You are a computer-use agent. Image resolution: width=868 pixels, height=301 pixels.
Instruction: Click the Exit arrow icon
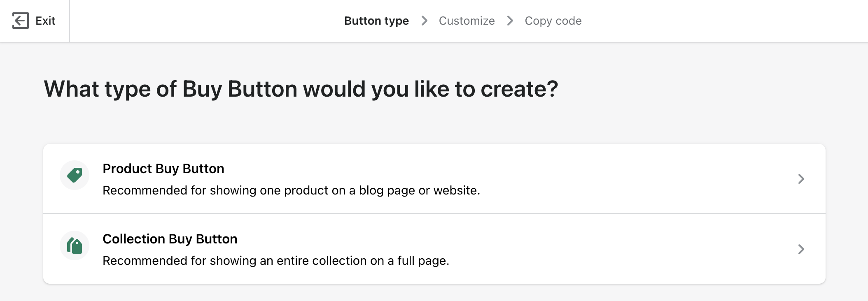20,21
